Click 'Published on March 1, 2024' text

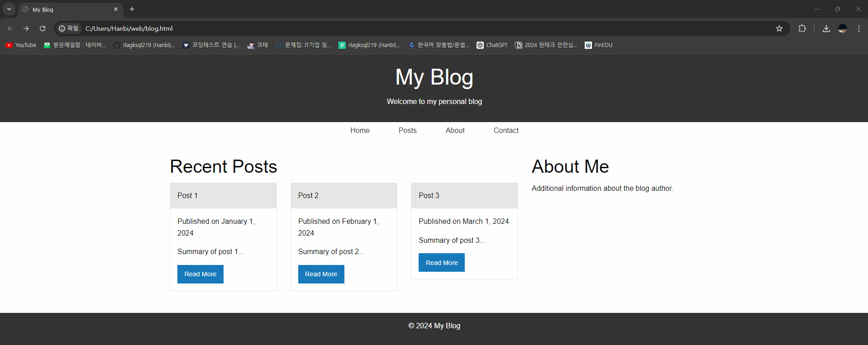464,221
